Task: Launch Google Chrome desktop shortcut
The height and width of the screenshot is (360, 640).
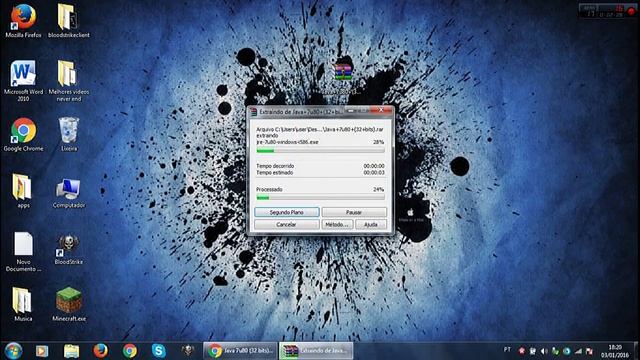Action: pyautogui.click(x=23, y=135)
